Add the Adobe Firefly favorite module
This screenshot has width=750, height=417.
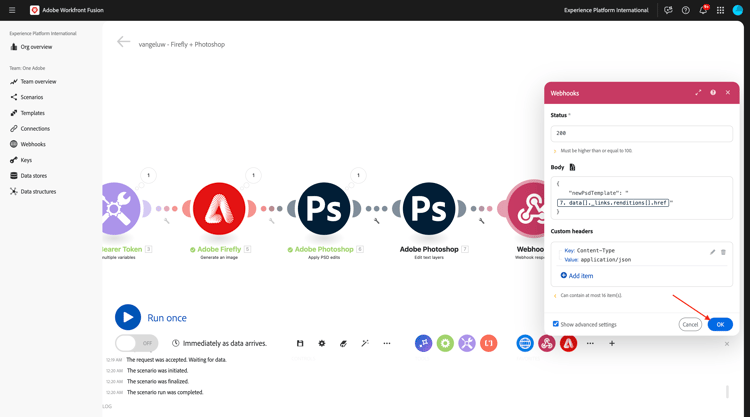pos(568,343)
